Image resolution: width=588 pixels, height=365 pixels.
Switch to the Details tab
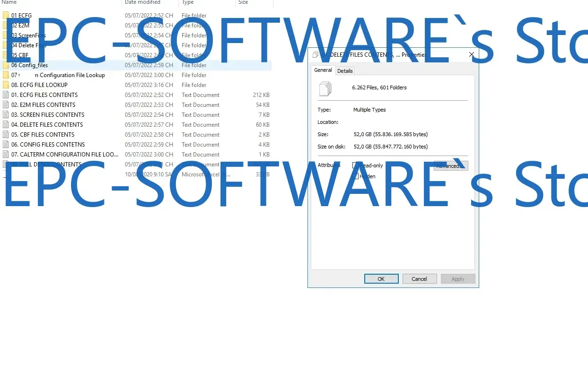345,70
